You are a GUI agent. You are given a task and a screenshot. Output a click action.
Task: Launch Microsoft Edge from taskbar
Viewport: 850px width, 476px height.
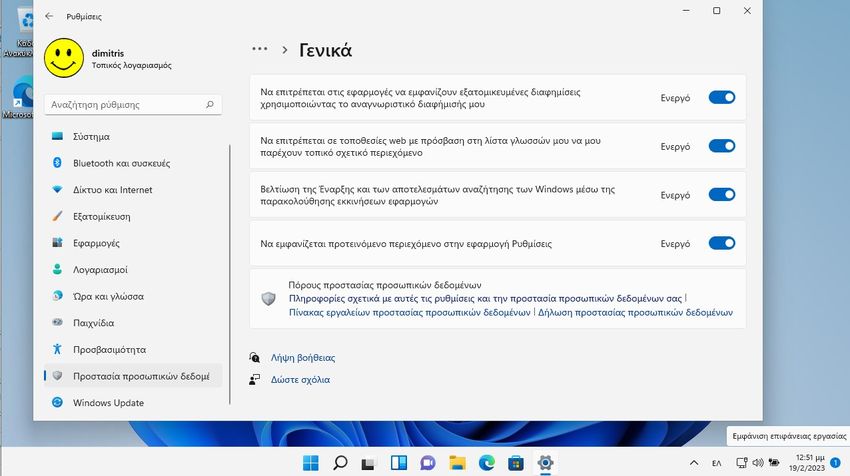[486, 462]
